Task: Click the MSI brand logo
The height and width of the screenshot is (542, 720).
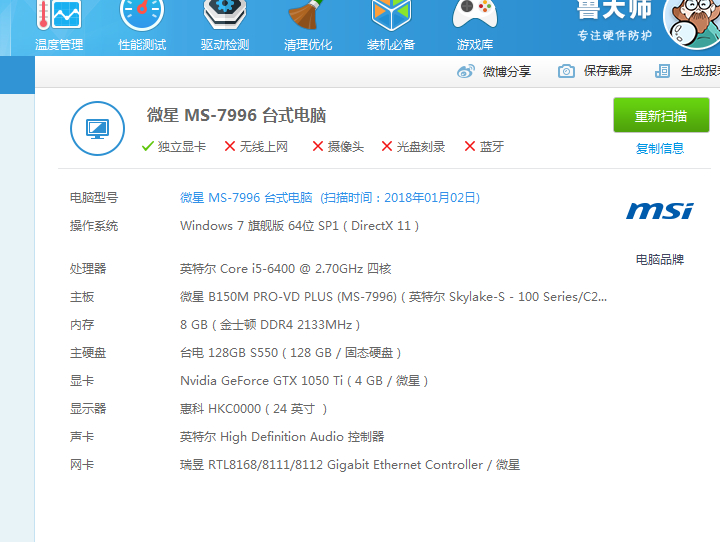Action: [x=660, y=211]
